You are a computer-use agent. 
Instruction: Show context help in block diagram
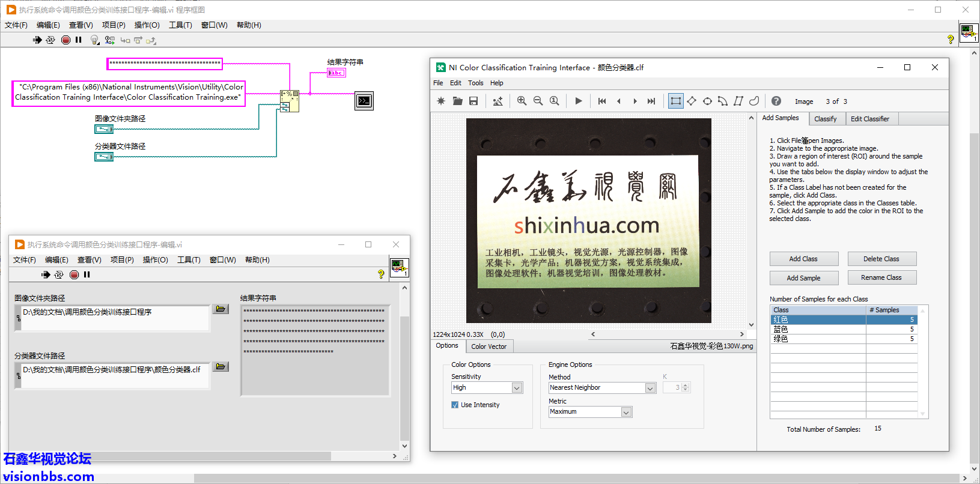coord(951,39)
